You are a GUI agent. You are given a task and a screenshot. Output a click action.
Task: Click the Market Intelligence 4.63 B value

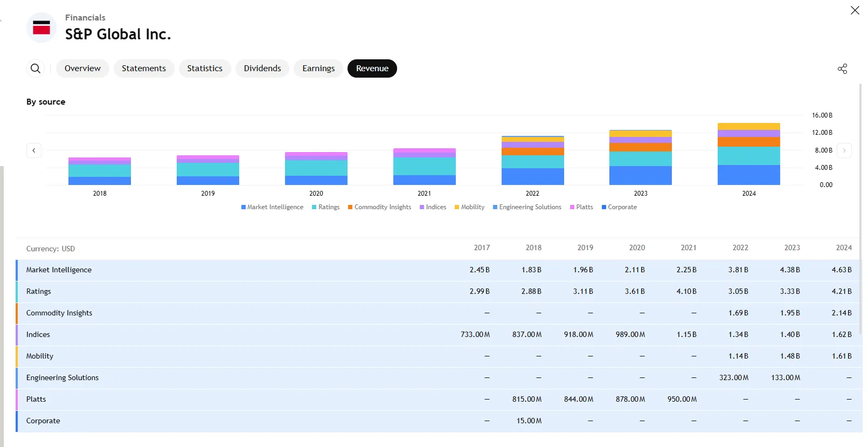(842, 270)
